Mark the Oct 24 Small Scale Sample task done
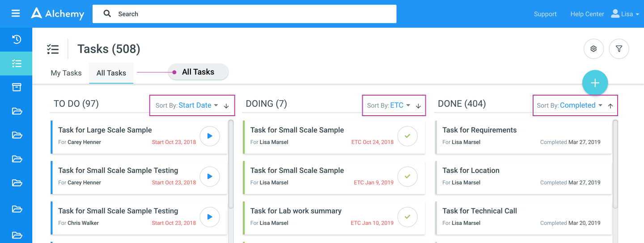This screenshot has width=644, height=243. pos(407,136)
